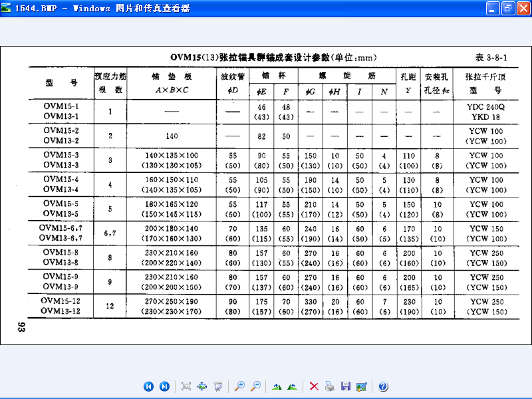This screenshot has width=532, height=399.
Task: Start the slide show
Action: [218, 386]
